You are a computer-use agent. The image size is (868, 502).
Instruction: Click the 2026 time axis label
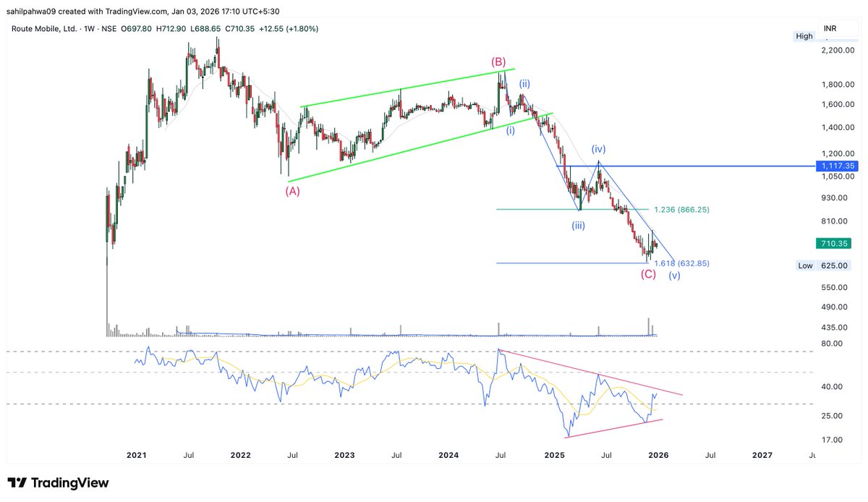(658, 455)
